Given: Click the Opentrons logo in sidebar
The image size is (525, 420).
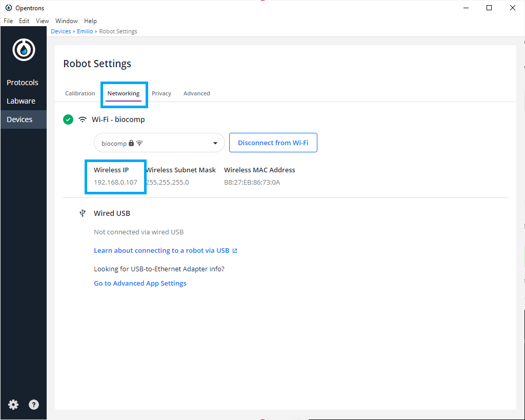Looking at the screenshot, I should [x=24, y=50].
